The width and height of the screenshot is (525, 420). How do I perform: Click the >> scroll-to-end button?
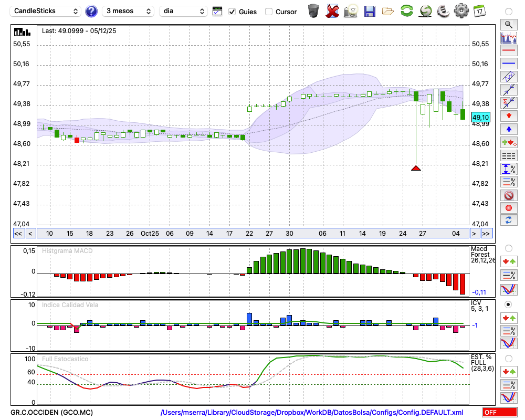(486, 234)
